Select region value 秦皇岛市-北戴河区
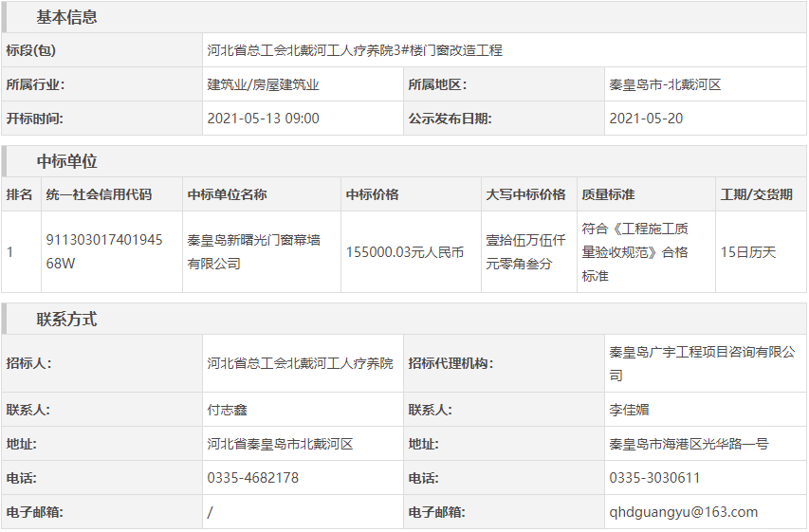The image size is (809, 532). 665,84
